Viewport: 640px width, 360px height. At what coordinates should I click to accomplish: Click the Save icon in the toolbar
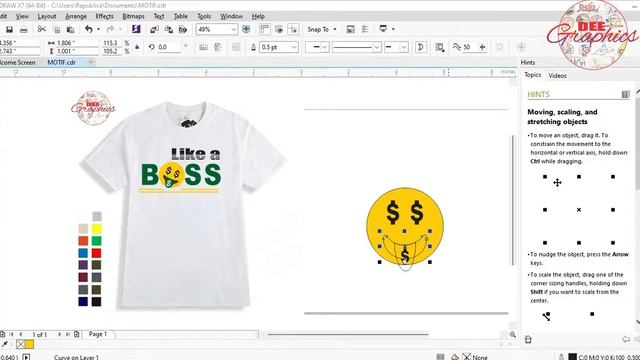point(9,29)
